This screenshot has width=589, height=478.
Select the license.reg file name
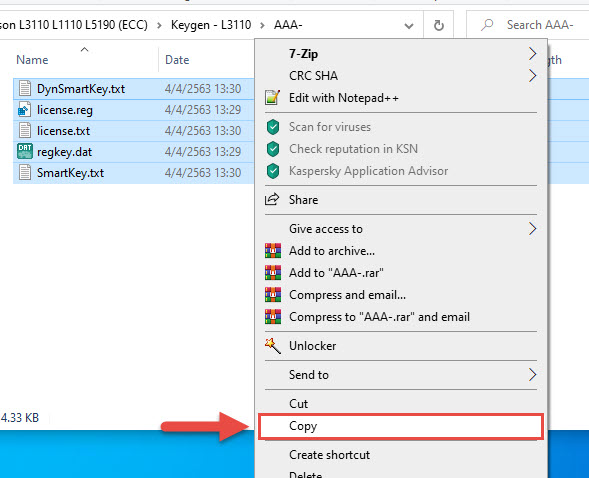65,110
